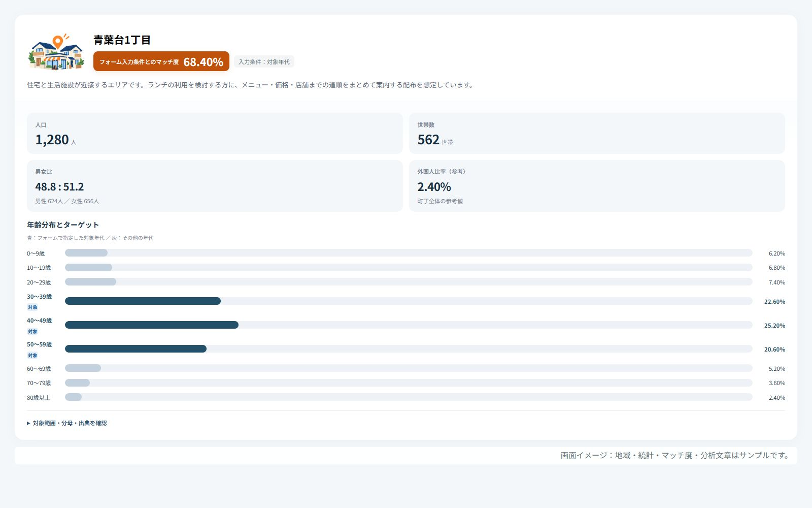This screenshot has height=508, width=812.
Task: Click the 22.60% percentage value
Action: [774, 302]
